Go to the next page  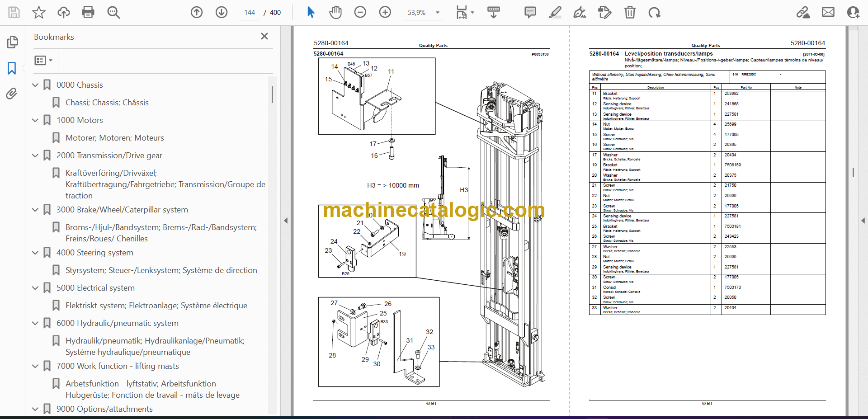click(x=222, y=12)
